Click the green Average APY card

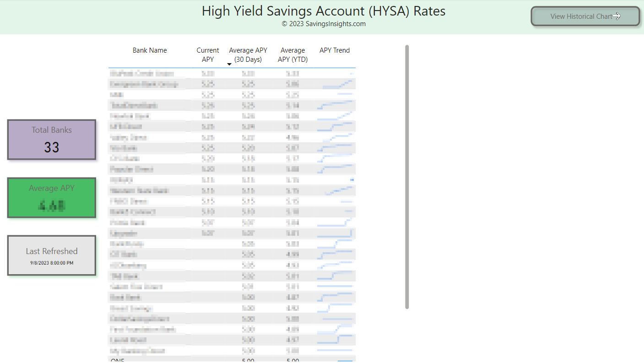(x=52, y=198)
